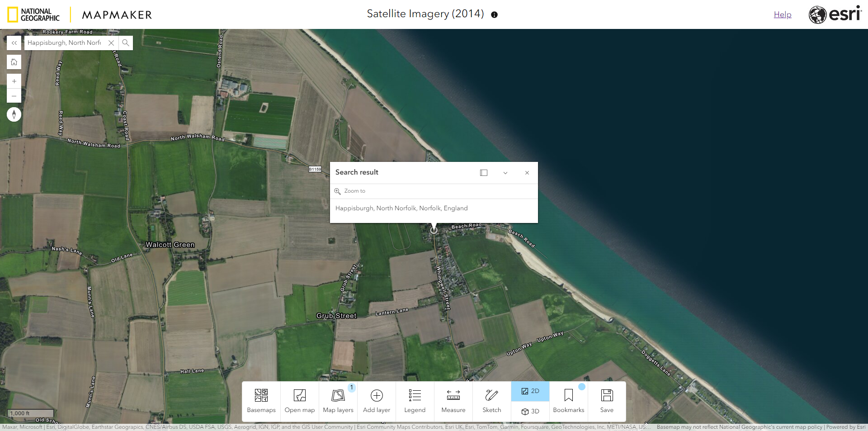The image size is (868, 431).
Task: Collapse the Search result popup
Action: [x=505, y=173]
